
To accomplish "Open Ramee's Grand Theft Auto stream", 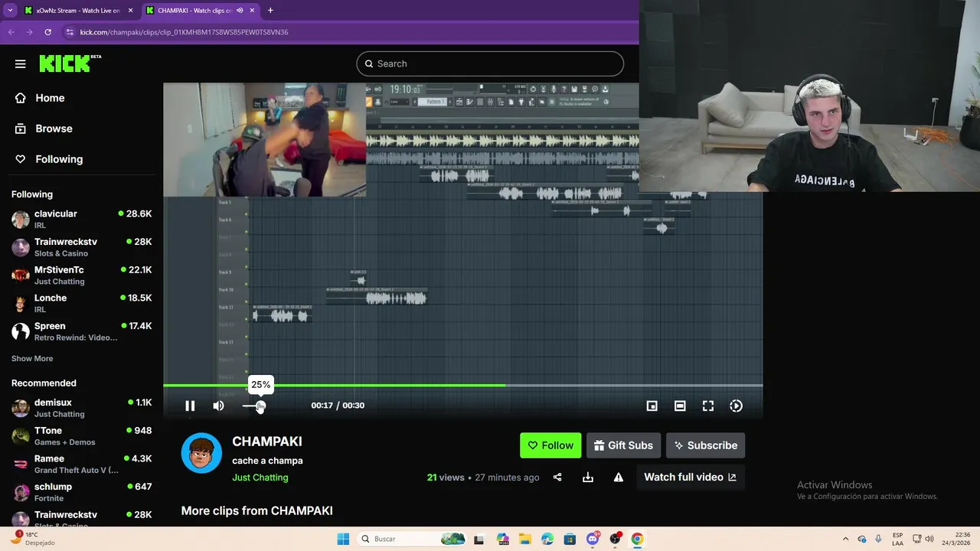I will [81, 464].
